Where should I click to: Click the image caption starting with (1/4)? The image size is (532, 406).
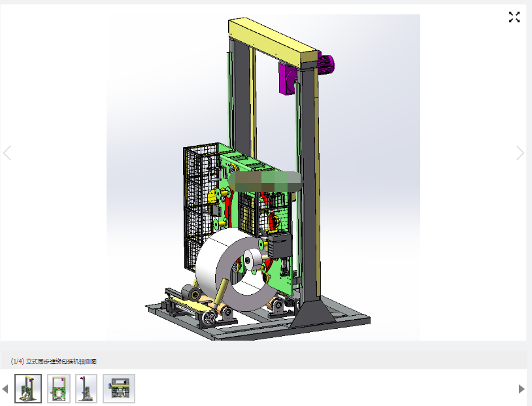click(x=54, y=362)
